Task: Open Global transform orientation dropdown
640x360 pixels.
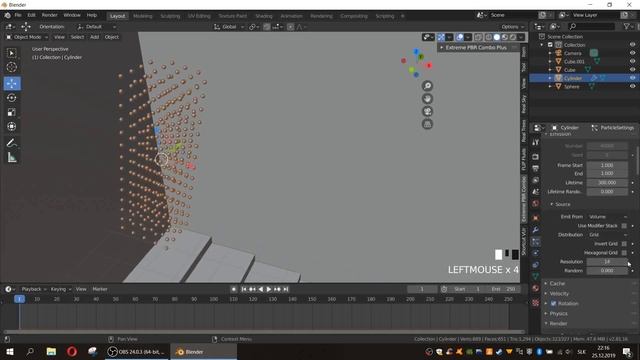Action: (x=229, y=27)
